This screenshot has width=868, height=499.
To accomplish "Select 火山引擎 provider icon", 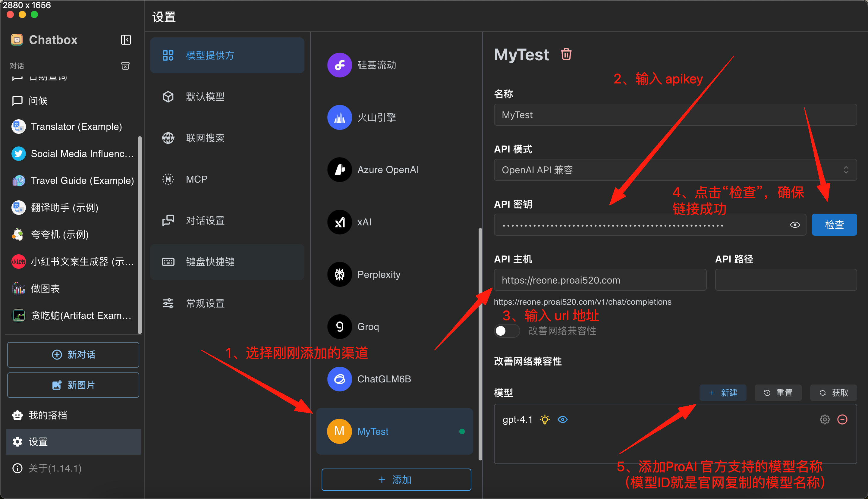I will click(340, 118).
